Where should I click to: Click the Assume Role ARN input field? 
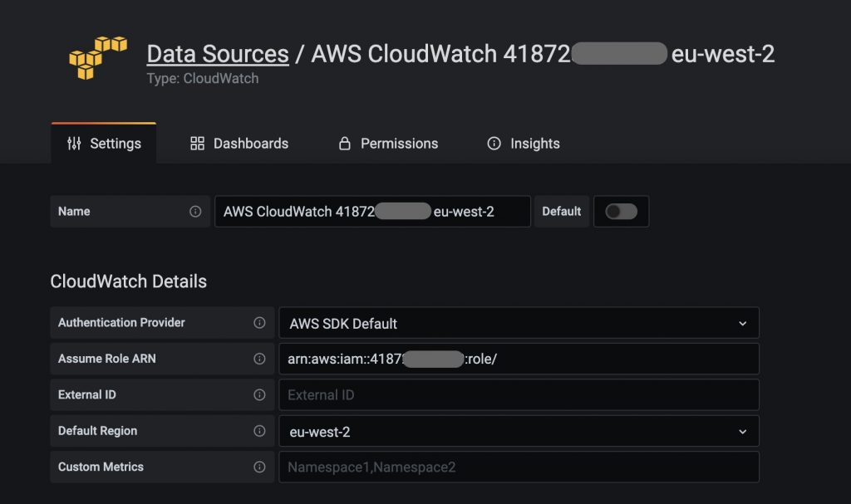pyautogui.click(x=519, y=359)
